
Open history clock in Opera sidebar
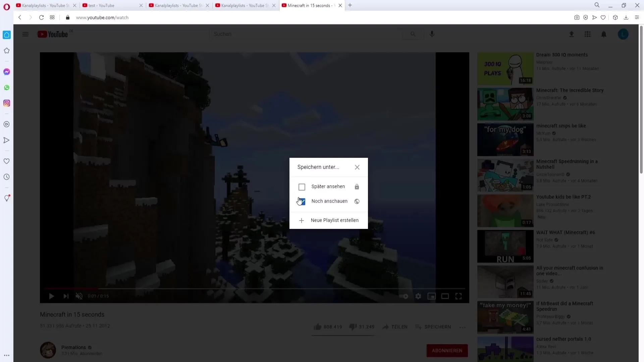(x=7, y=177)
